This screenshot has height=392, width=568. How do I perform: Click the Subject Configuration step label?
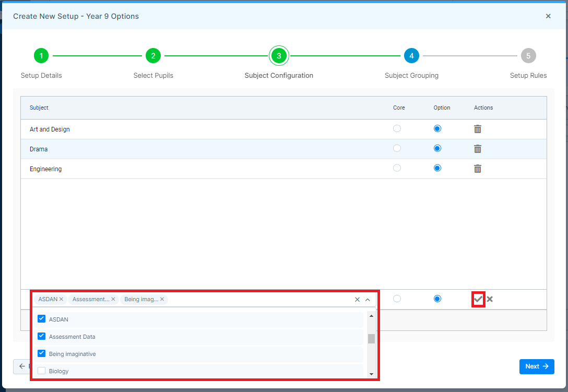coord(279,75)
